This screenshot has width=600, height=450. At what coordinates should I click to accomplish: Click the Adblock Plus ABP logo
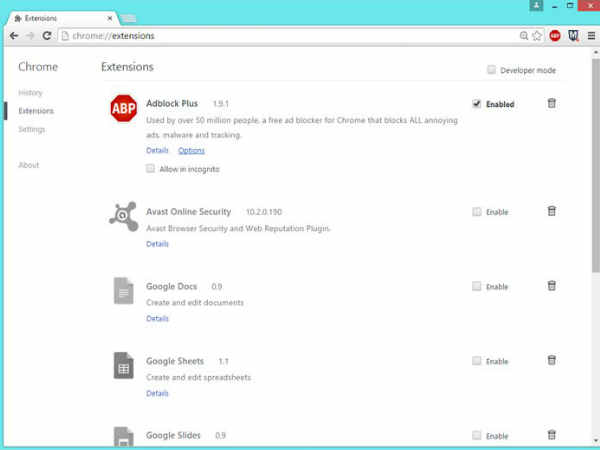pos(124,108)
